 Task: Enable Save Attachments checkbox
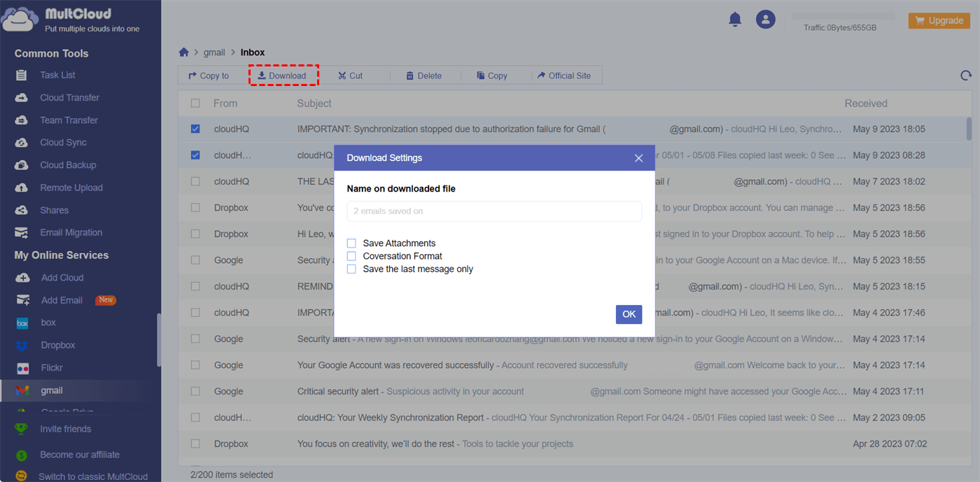[351, 243]
